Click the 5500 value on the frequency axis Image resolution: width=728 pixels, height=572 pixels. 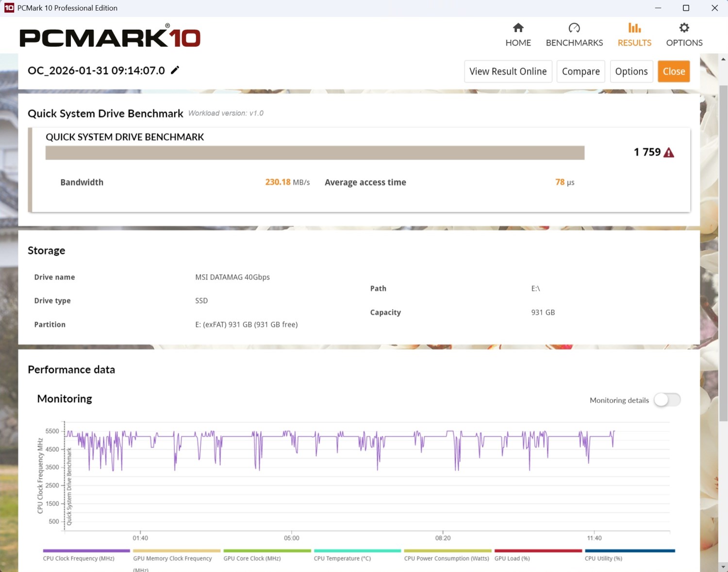pos(52,431)
